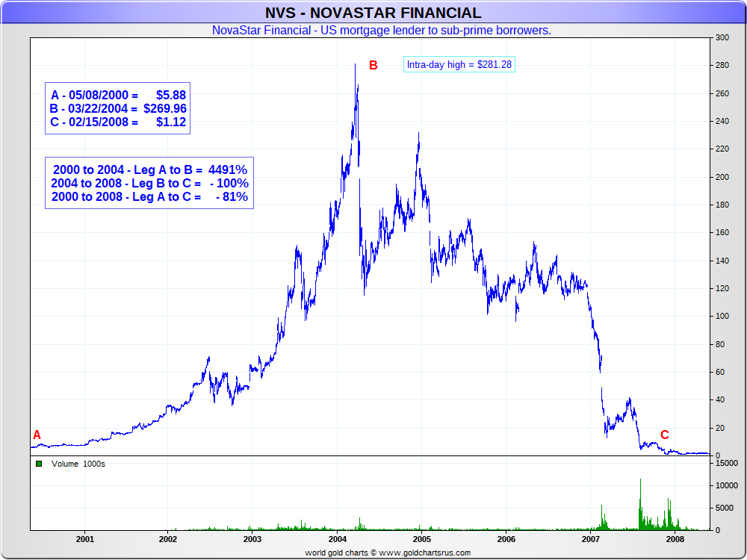Click the 160 price axis label
Screen dimensions: 747x560
click(722, 232)
